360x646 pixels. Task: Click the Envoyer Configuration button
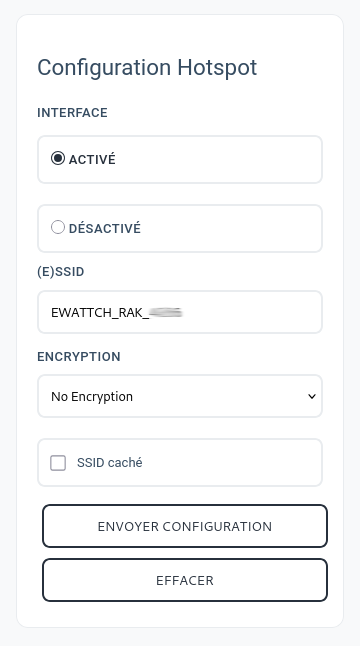pos(185,526)
